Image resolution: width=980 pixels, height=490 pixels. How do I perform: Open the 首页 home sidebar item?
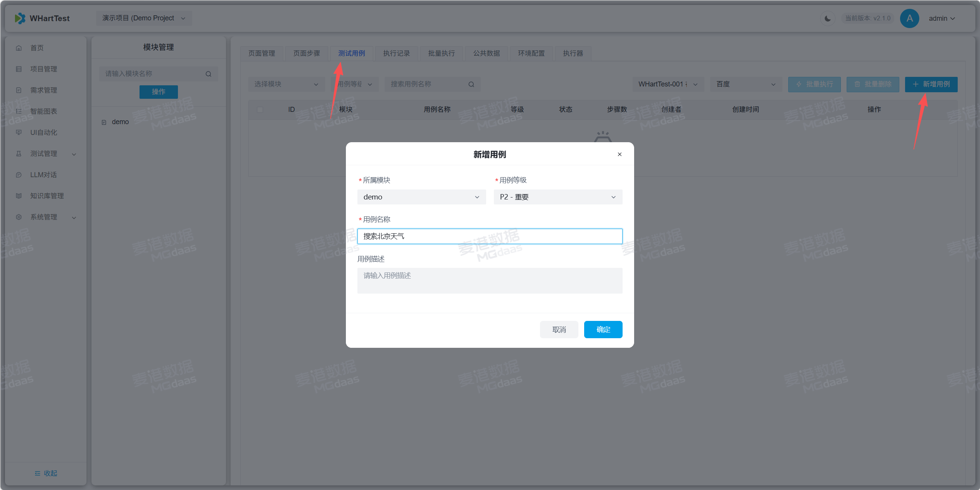37,48
